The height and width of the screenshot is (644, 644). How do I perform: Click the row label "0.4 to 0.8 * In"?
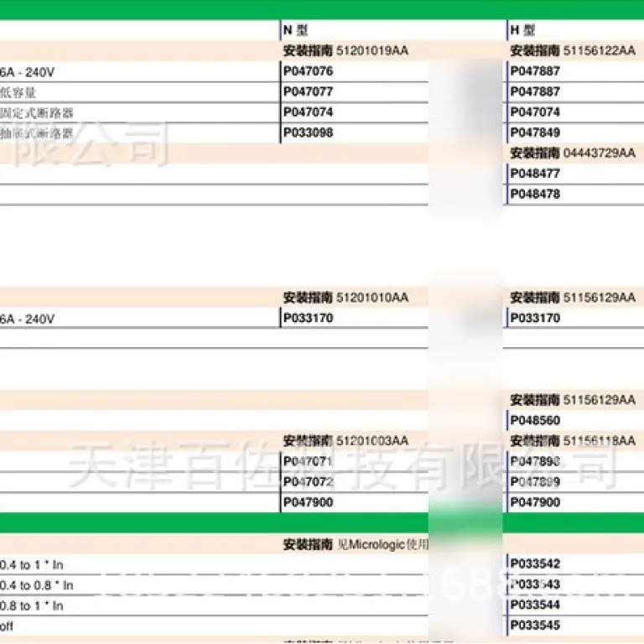pos(37,585)
